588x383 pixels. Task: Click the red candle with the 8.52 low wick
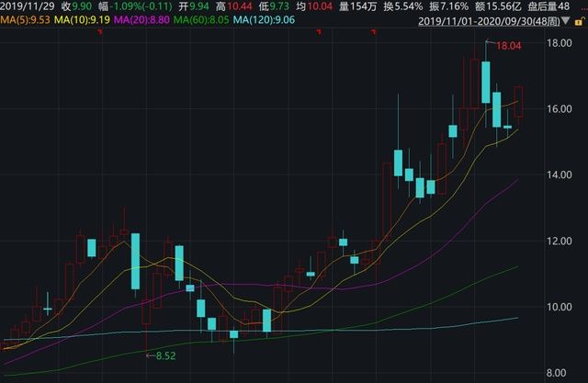click(x=146, y=311)
